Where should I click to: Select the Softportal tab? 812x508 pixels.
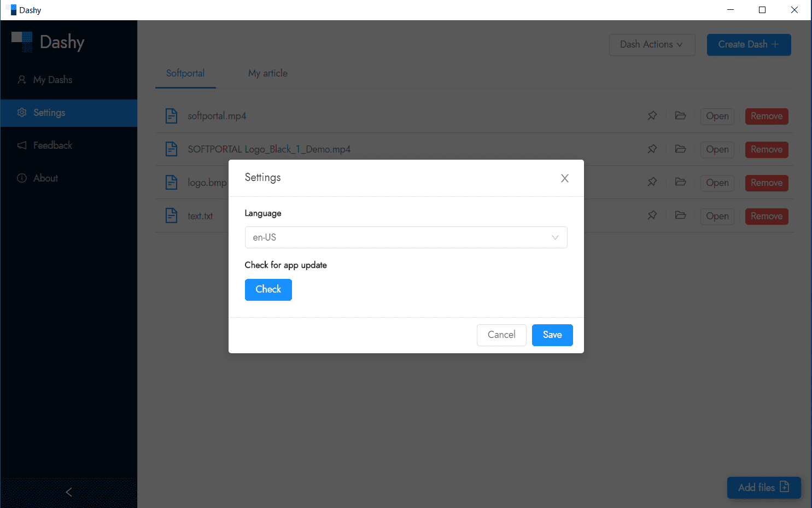point(185,73)
